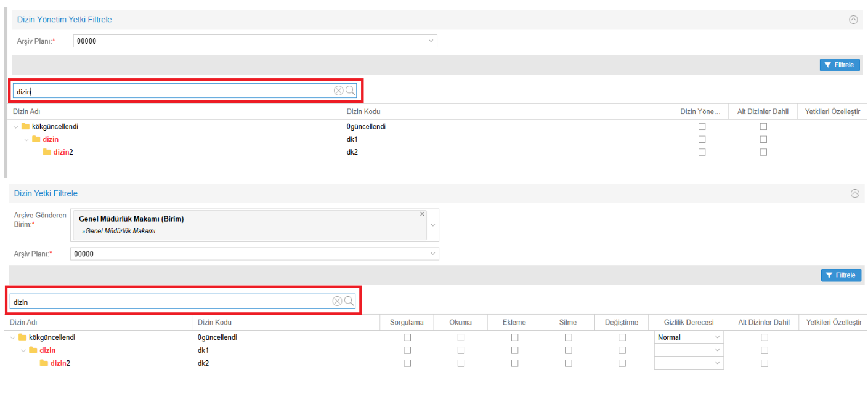This screenshot has width=868, height=412.
Task: Collapse the Dizin Yönetim Yetki Filtrele panel
Action: (x=853, y=20)
